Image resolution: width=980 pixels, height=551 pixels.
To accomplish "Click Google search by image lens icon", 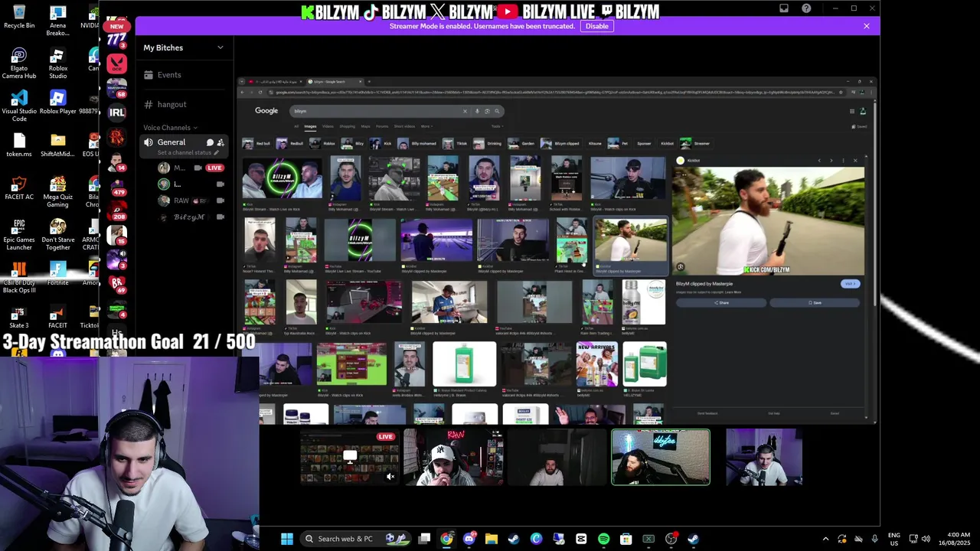I will 487,111.
